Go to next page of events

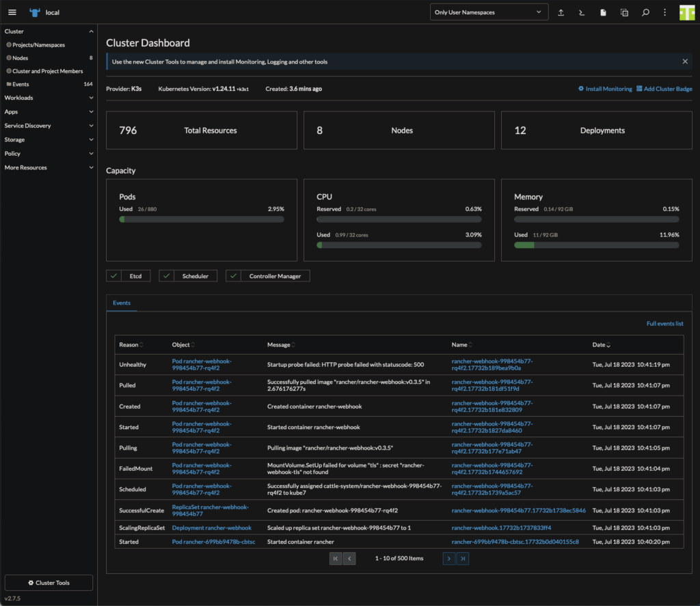pyautogui.click(x=448, y=558)
